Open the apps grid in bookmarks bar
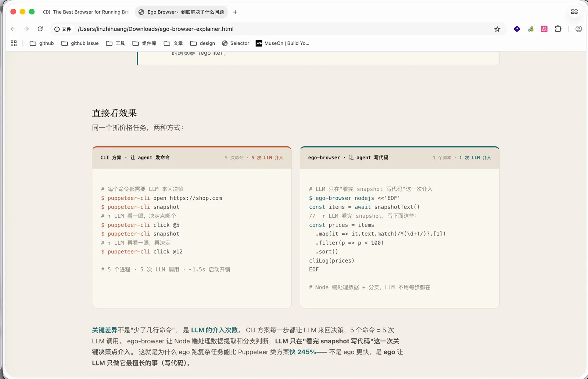This screenshot has width=588, height=379. click(14, 43)
